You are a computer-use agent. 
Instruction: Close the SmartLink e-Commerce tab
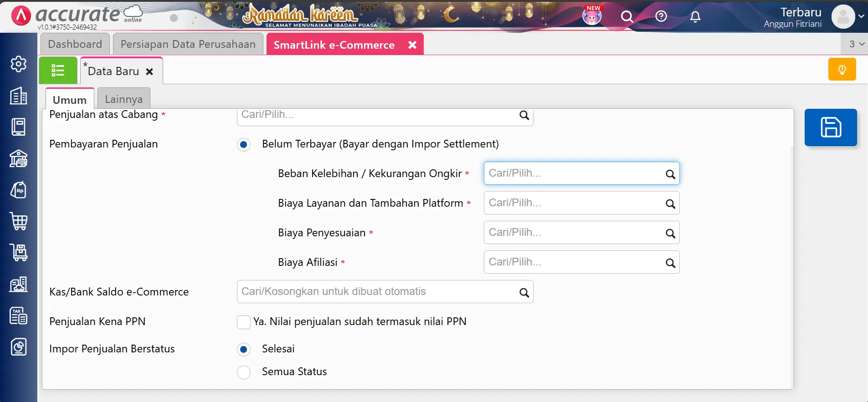[412, 45]
